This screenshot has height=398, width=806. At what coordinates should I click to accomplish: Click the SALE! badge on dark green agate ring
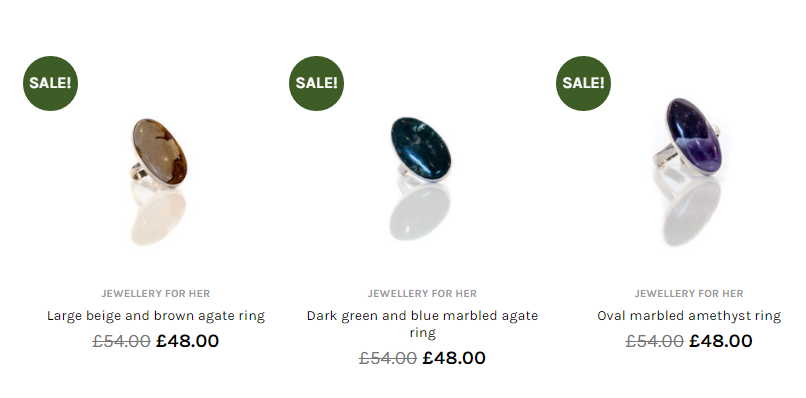coord(317,83)
